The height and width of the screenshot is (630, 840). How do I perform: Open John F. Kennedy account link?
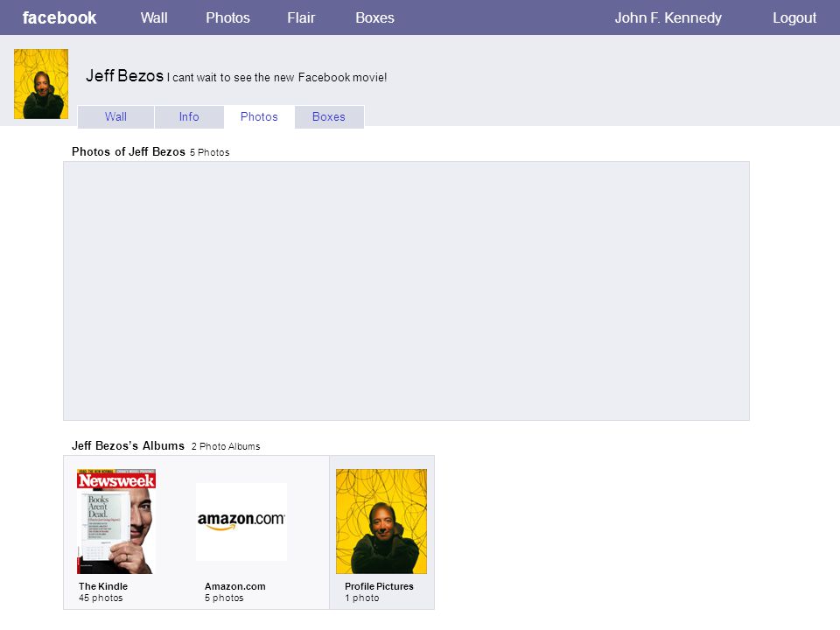(x=668, y=17)
